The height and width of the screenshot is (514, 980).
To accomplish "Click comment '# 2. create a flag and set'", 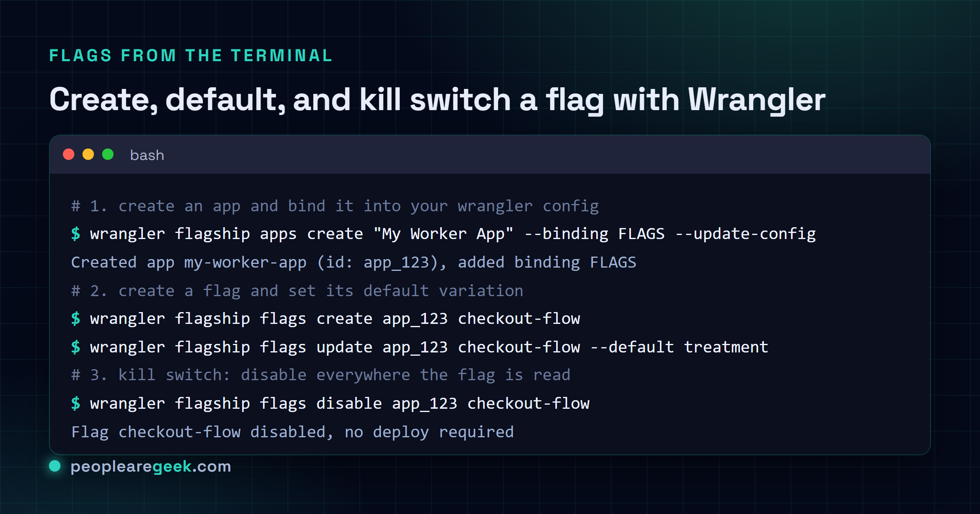I will tap(297, 291).
